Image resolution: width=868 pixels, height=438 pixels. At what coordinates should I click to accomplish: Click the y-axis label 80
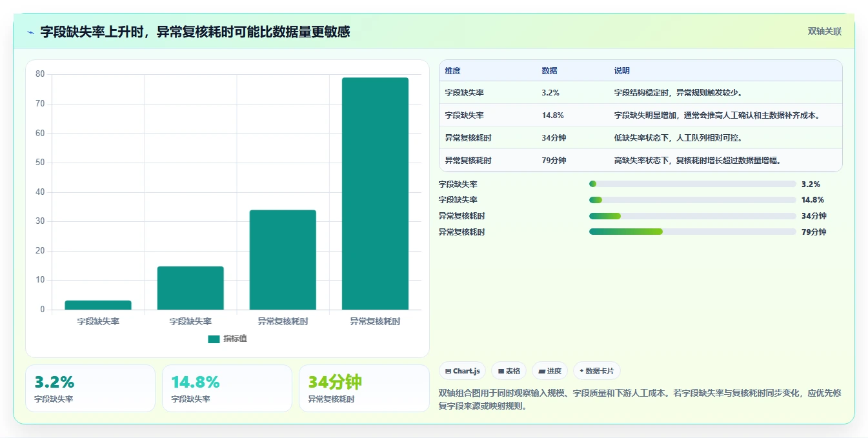(x=40, y=74)
